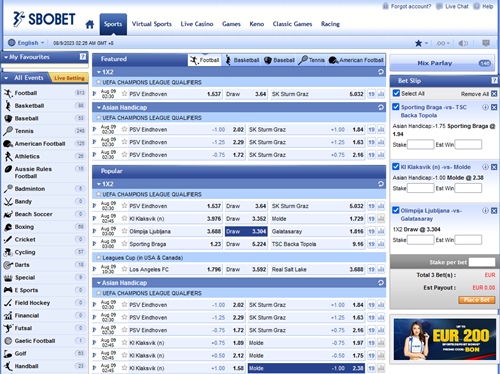This screenshot has height=374, width=500.
Task: Open the English language dropdown
Action: (x=26, y=43)
